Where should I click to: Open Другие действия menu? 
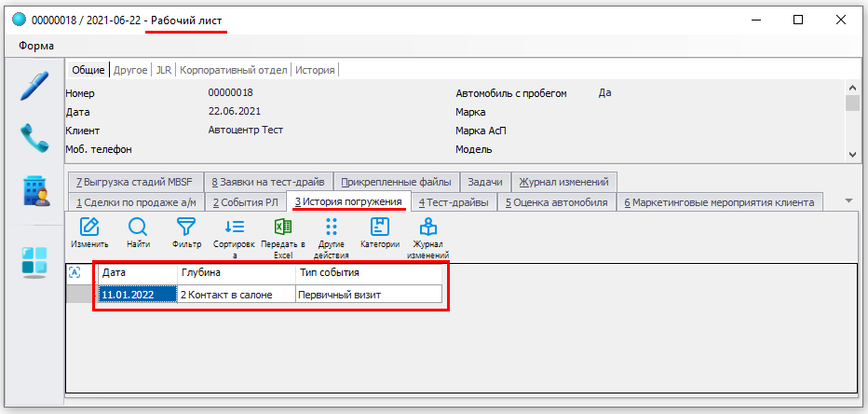(x=332, y=227)
